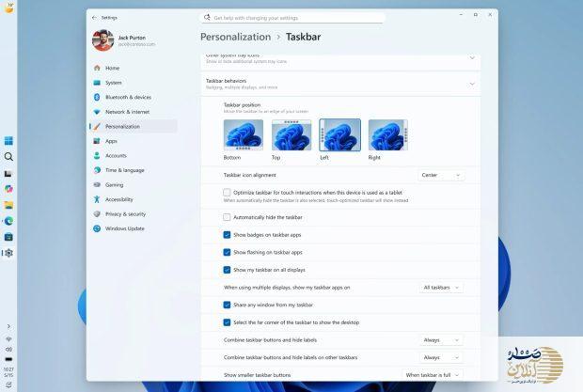Enable optimize taskbar for touch checkbox
This screenshot has width=583, height=392.
tap(227, 192)
